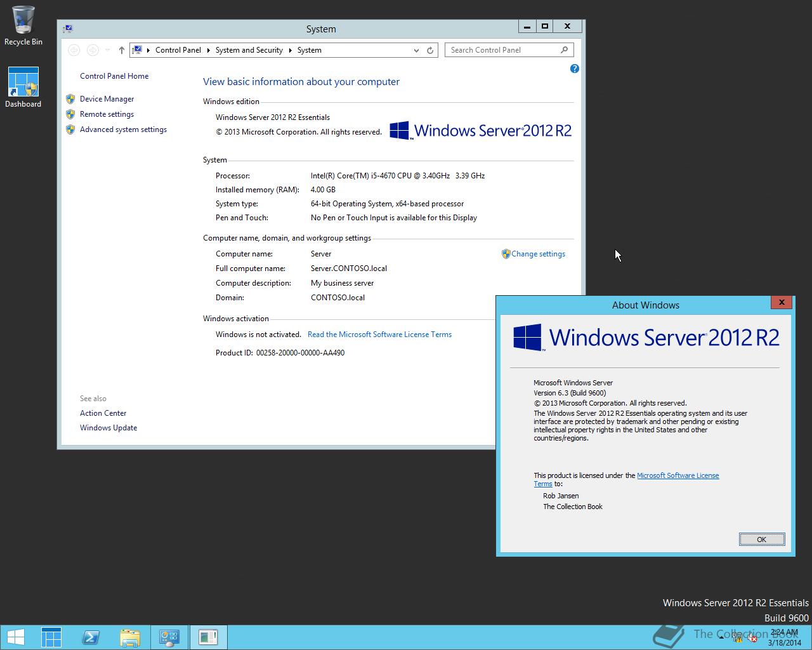Click full computer name Server.CONTOSO.local
Viewport: 812px width, 650px height.
point(349,269)
